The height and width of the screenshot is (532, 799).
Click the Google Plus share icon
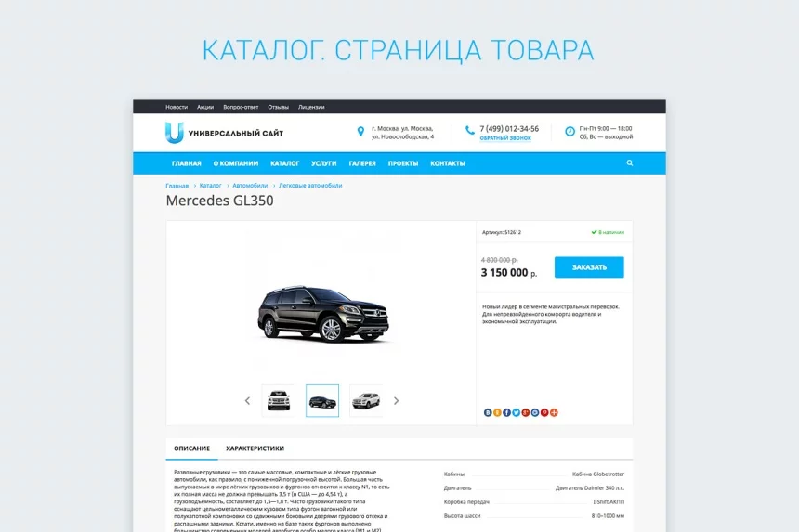(526, 412)
